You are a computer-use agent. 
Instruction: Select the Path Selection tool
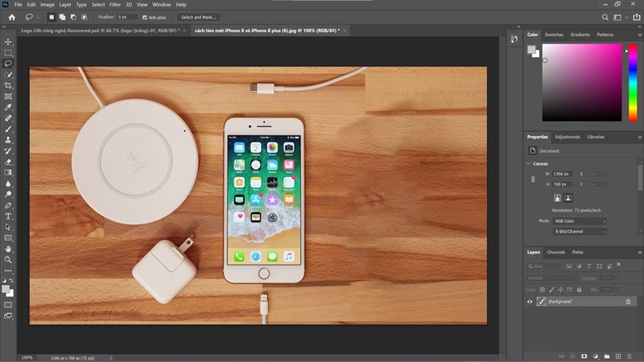8,227
